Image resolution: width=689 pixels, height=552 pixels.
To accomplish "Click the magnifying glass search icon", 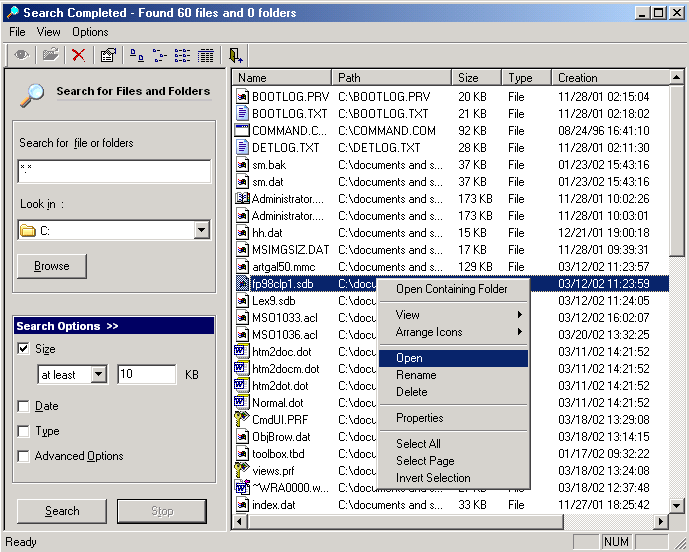I will [32, 95].
